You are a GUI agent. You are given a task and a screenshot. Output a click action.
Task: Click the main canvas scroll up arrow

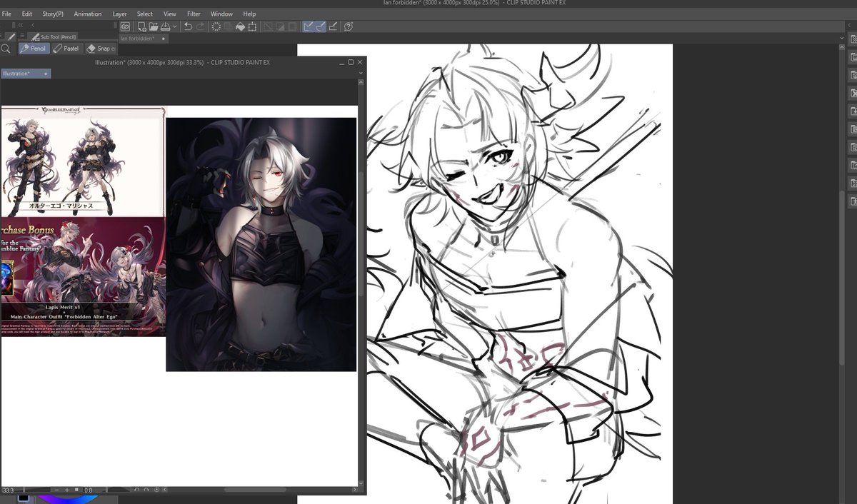click(x=841, y=47)
